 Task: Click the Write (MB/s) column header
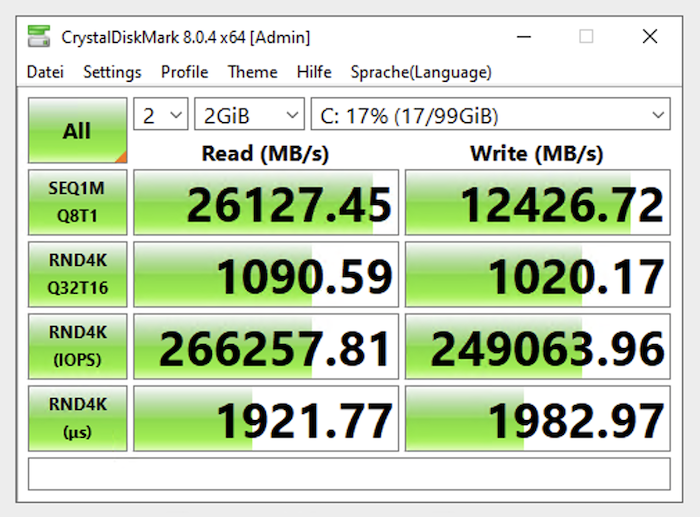point(537,154)
